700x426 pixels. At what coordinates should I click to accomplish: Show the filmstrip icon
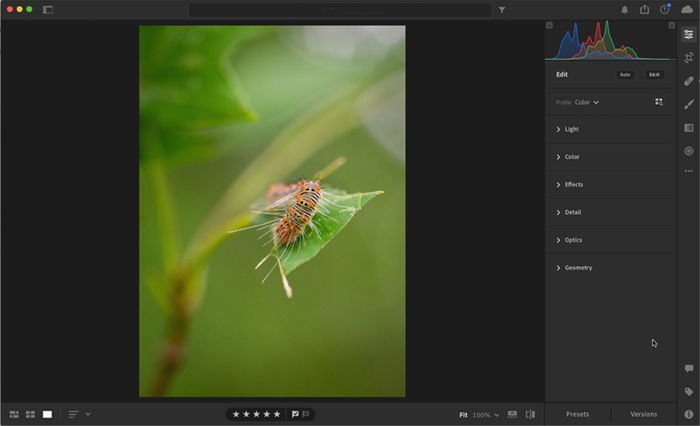(x=512, y=414)
